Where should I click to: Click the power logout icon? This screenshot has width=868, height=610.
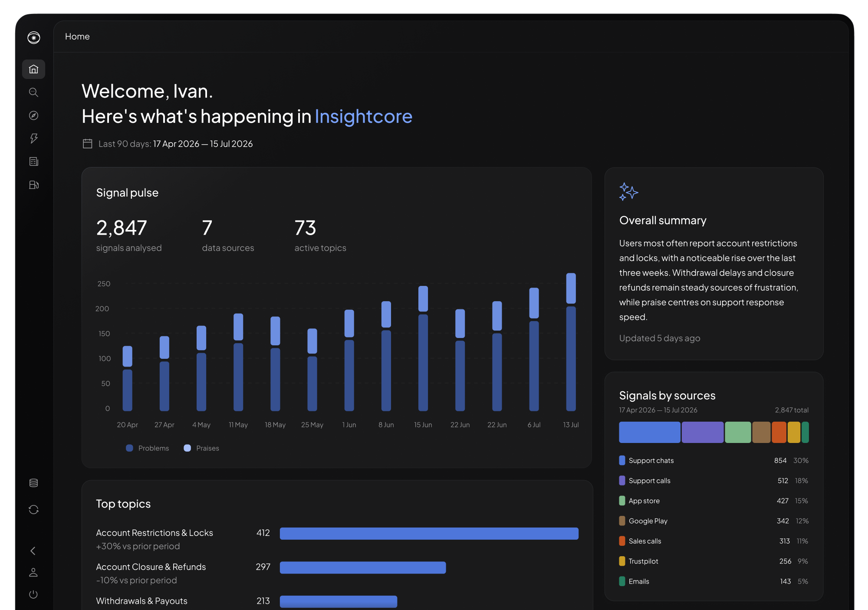click(33, 594)
